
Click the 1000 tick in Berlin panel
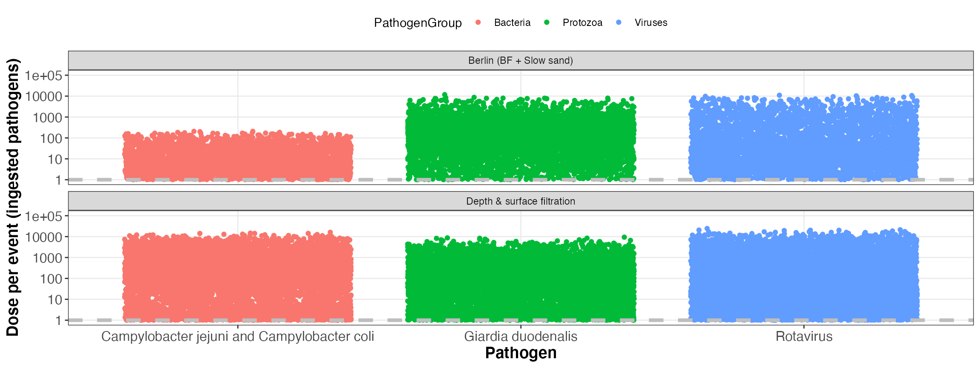click(x=47, y=117)
